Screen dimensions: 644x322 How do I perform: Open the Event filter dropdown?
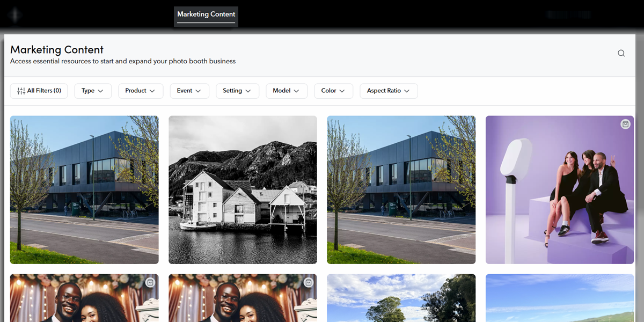click(189, 91)
